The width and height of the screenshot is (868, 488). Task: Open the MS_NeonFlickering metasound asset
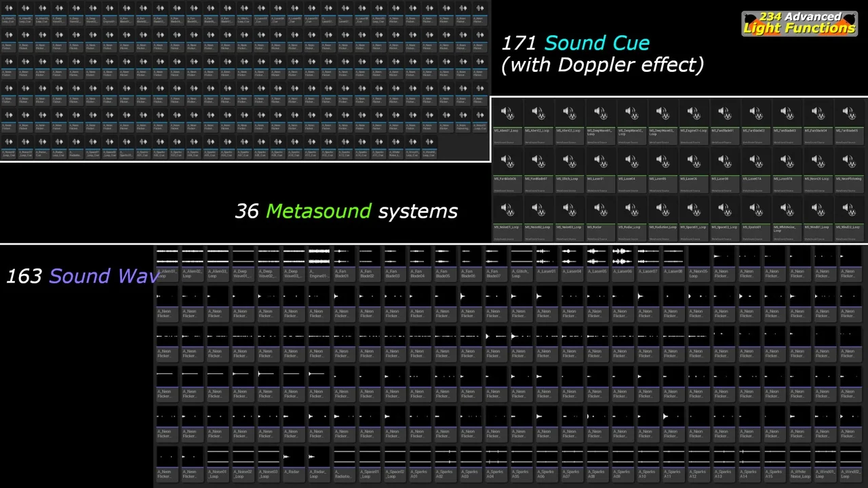848,162
